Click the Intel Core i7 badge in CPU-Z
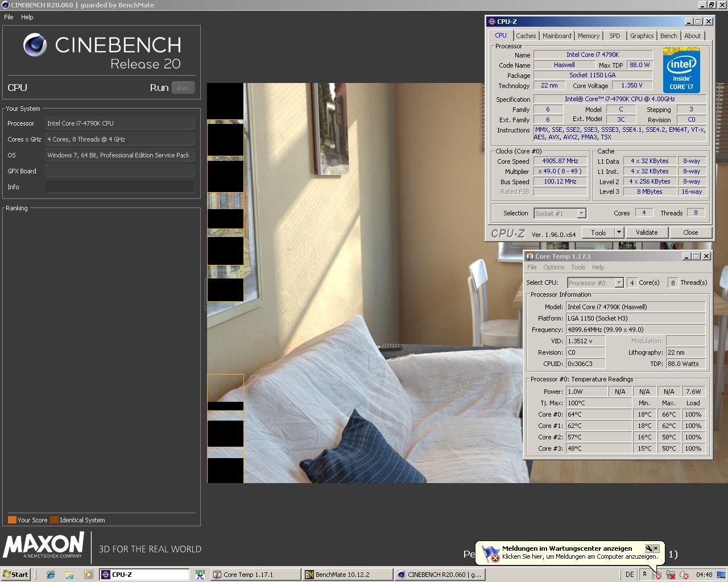The image size is (728, 582). [x=681, y=70]
